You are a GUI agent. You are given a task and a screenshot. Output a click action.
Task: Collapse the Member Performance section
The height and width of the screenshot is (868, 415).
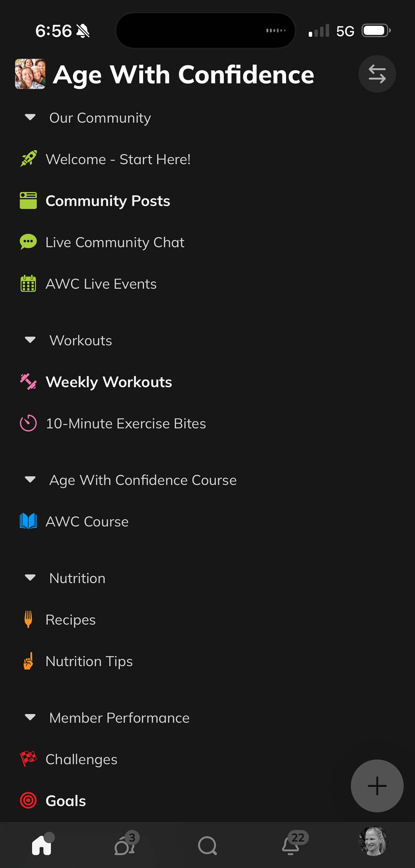(30, 718)
